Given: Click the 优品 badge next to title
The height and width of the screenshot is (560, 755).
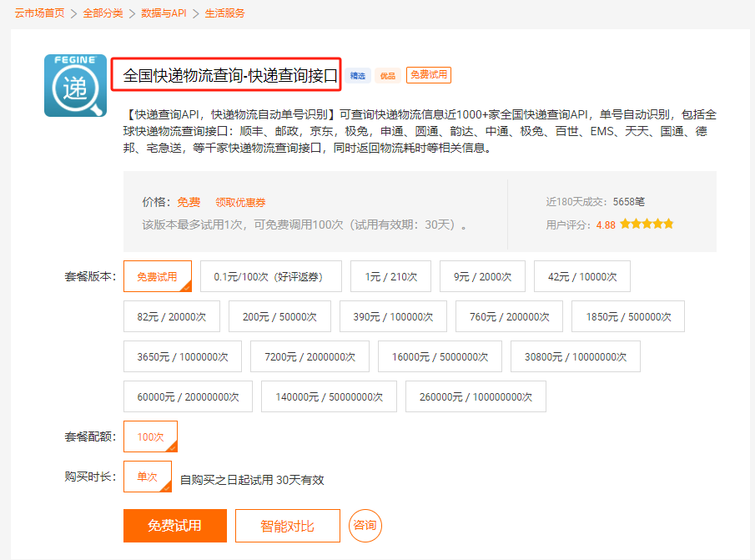Looking at the screenshot, I should [387, 76].
